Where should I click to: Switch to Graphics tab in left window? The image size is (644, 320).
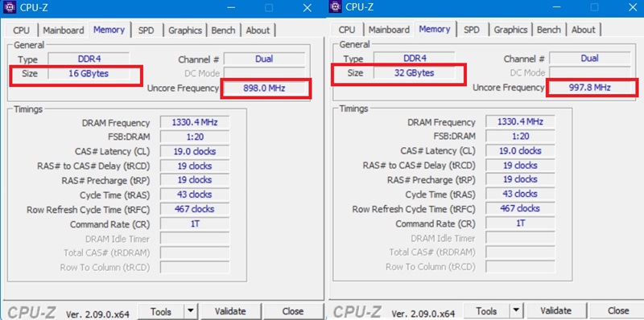coord(185,31)
